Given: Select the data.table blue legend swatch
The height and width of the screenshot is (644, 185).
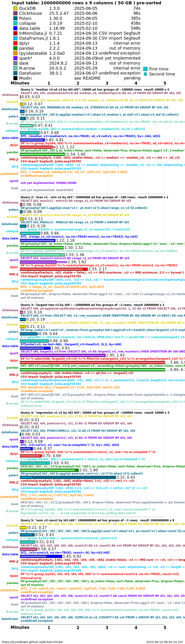Looking at the screenshot, I should pyautogui.click(x=15, y=28).
